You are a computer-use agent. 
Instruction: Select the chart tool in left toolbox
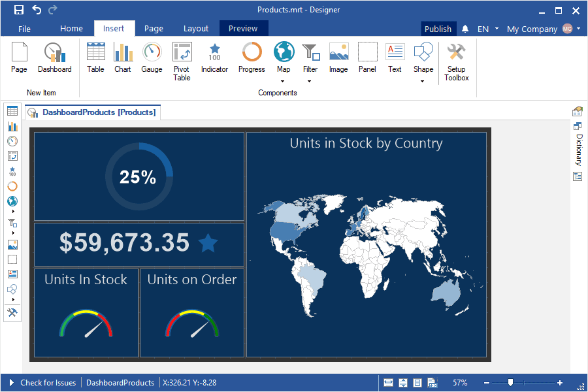pos(12,126)
